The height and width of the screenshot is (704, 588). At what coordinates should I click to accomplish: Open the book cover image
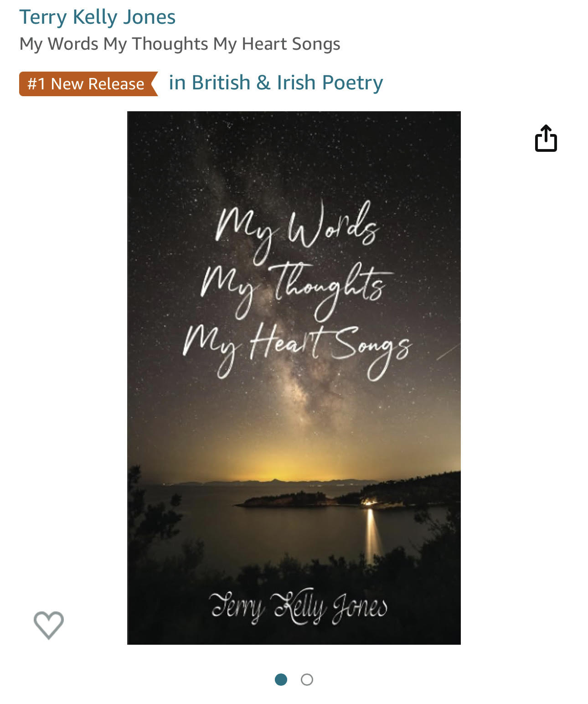(294, 378)
